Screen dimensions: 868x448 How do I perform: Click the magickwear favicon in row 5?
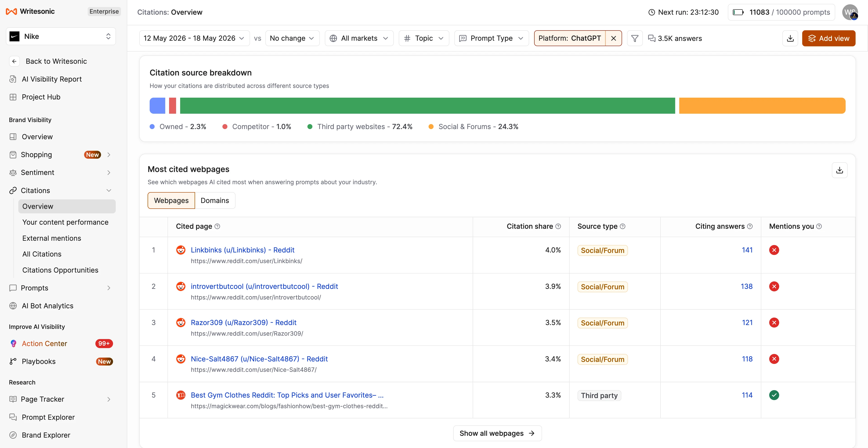tap(181, 395)
